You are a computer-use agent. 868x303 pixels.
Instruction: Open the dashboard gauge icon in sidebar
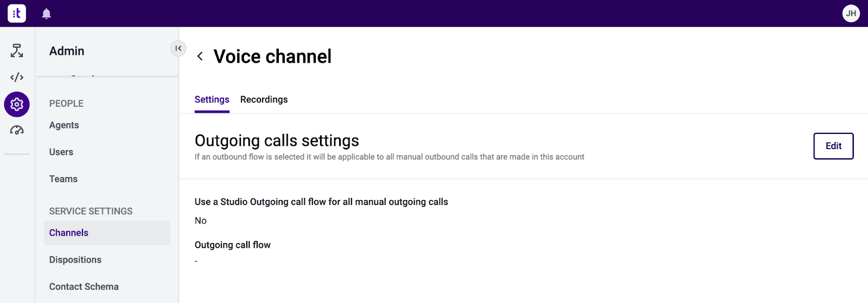click(x=17, y=130)
